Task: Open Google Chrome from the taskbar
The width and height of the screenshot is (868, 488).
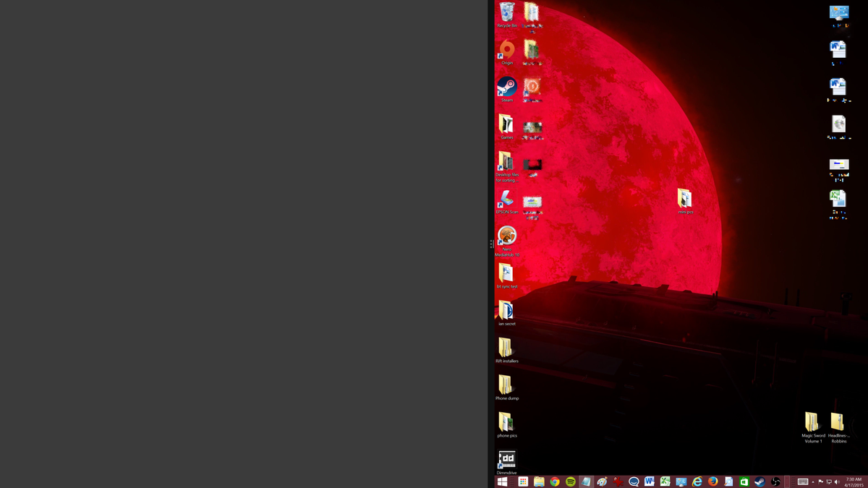Action: point(555,481)
